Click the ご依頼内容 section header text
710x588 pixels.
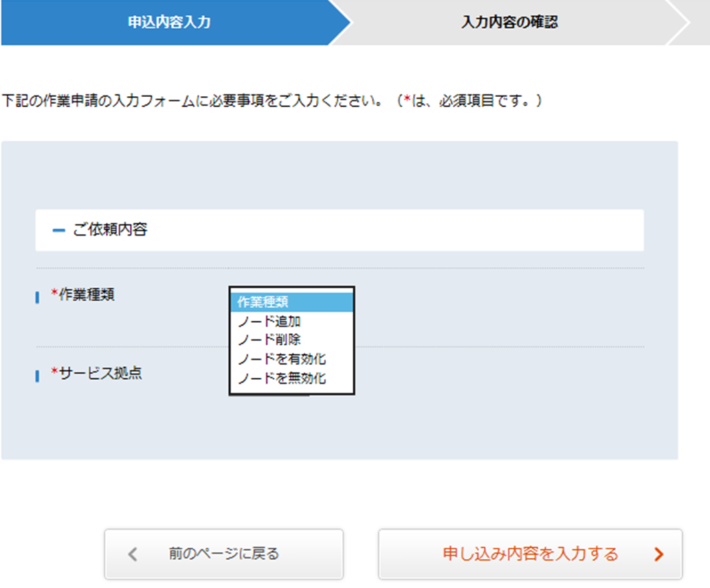coord(110,229)
